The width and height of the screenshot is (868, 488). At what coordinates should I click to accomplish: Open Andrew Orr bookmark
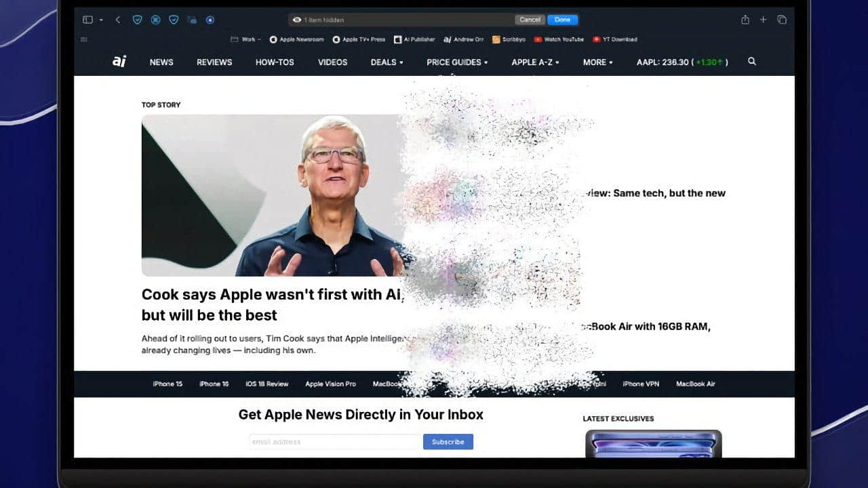click(x=464, y=39)
